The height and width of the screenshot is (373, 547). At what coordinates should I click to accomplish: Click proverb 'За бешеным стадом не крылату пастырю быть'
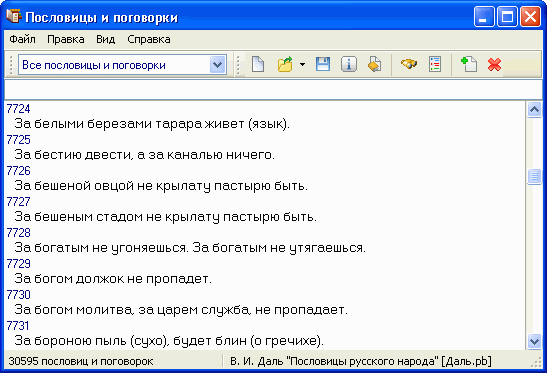pyautogui.click(x=165, y=217)
